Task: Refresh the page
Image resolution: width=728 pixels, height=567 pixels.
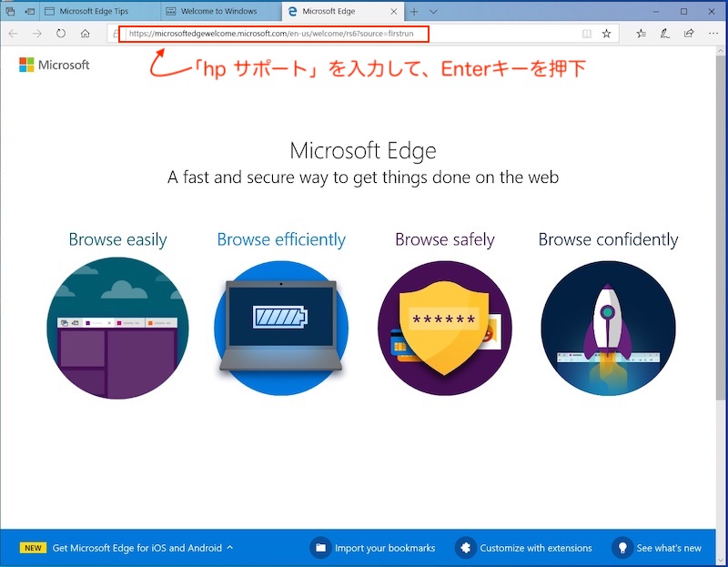Action: point(61,34)
